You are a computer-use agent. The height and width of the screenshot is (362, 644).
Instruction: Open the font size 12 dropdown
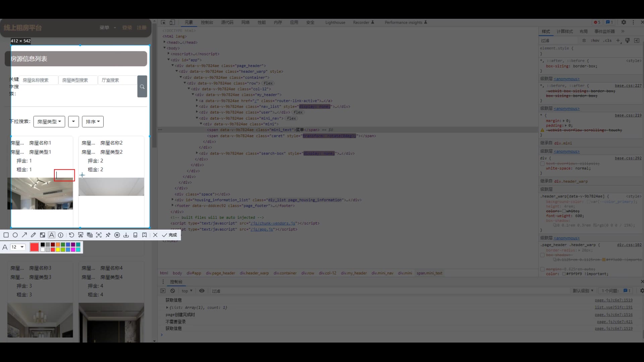(18, 247)
